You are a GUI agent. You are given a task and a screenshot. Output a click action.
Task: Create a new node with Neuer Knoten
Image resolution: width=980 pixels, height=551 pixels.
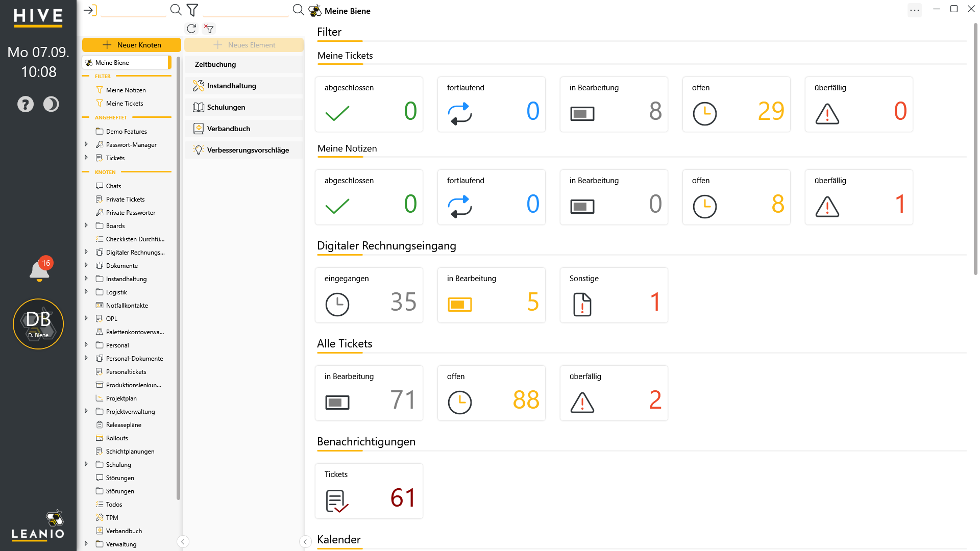132,45
